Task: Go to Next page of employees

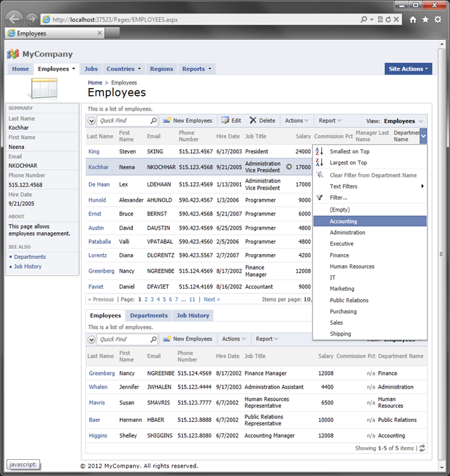Action: (212, 299)
